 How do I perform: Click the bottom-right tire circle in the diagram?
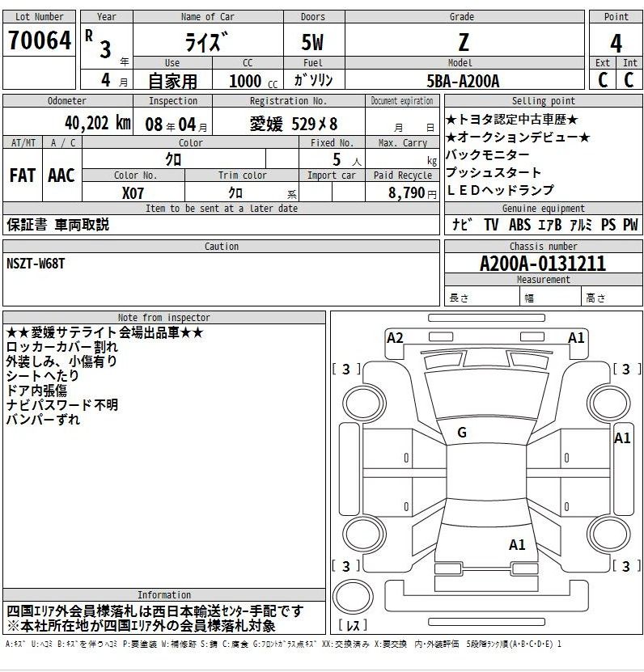[608, 532]
